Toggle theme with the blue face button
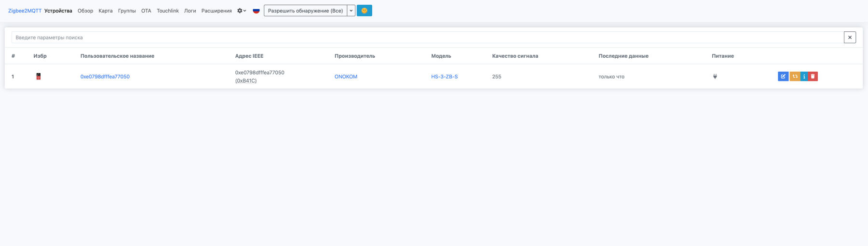Viewport: 868px width, 246px height. tap(364, 11)
